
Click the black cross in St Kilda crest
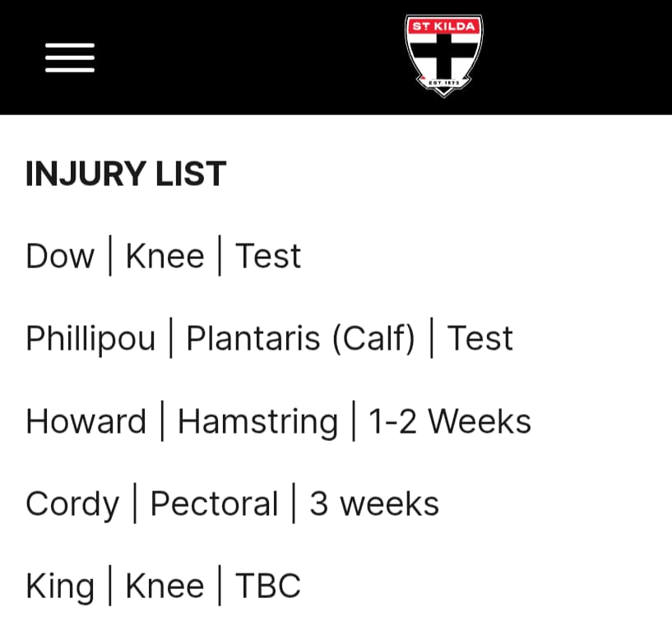[x=443, y=56]
